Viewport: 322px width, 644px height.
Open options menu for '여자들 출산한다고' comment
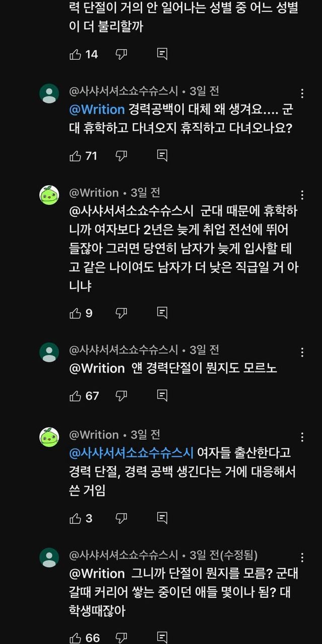[302, 437]
